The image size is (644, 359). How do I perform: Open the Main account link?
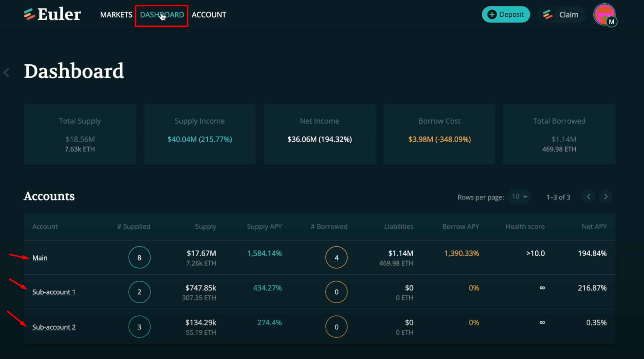tap(40, 258)
